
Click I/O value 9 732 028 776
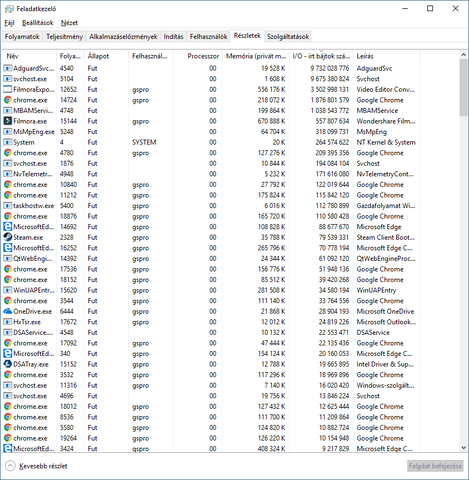coord(330,68)
